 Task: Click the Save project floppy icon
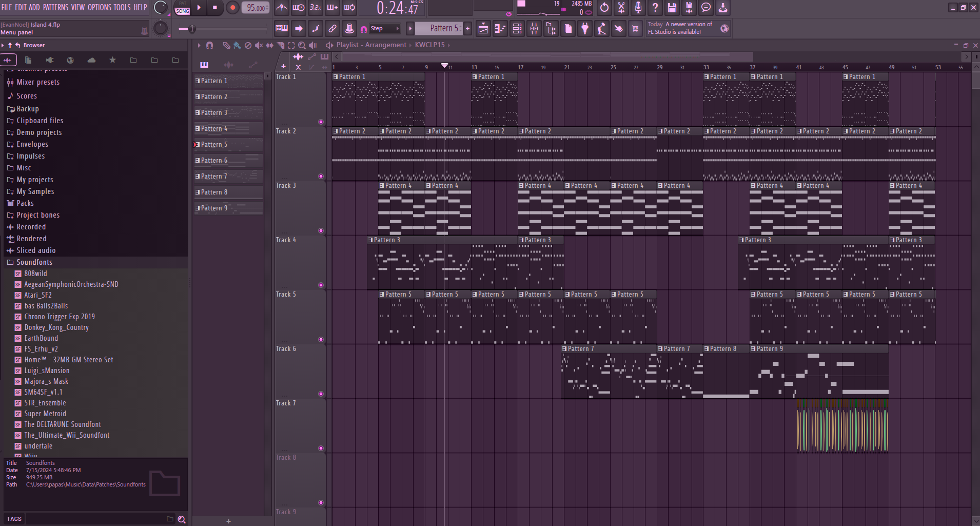point(672,8)
